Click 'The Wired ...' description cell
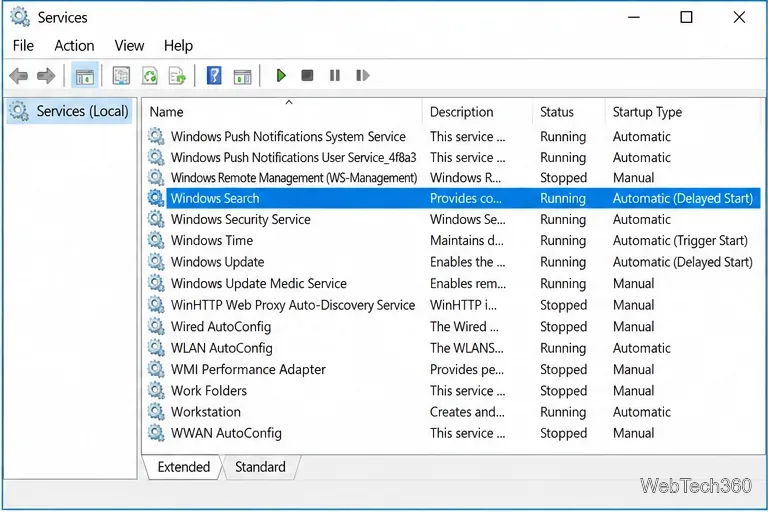Viewport: 768px width, 512px height. (464, 326)
